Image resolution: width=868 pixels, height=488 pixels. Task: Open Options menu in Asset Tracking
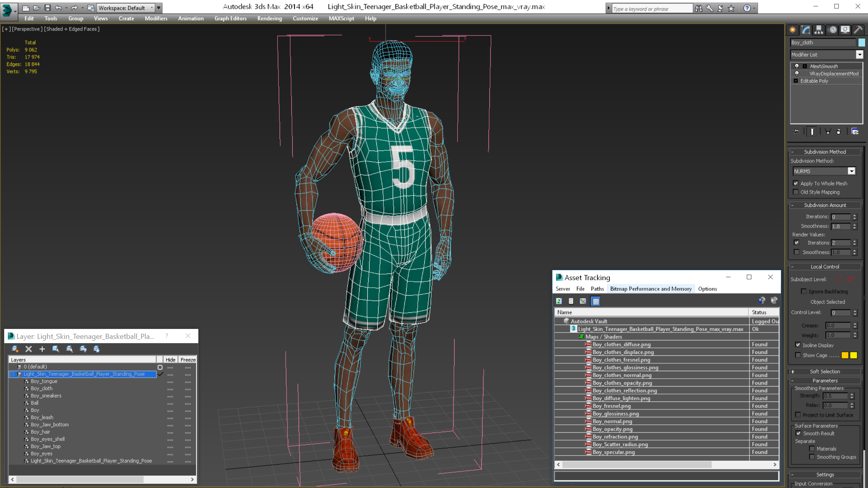(x=707, y=289)
